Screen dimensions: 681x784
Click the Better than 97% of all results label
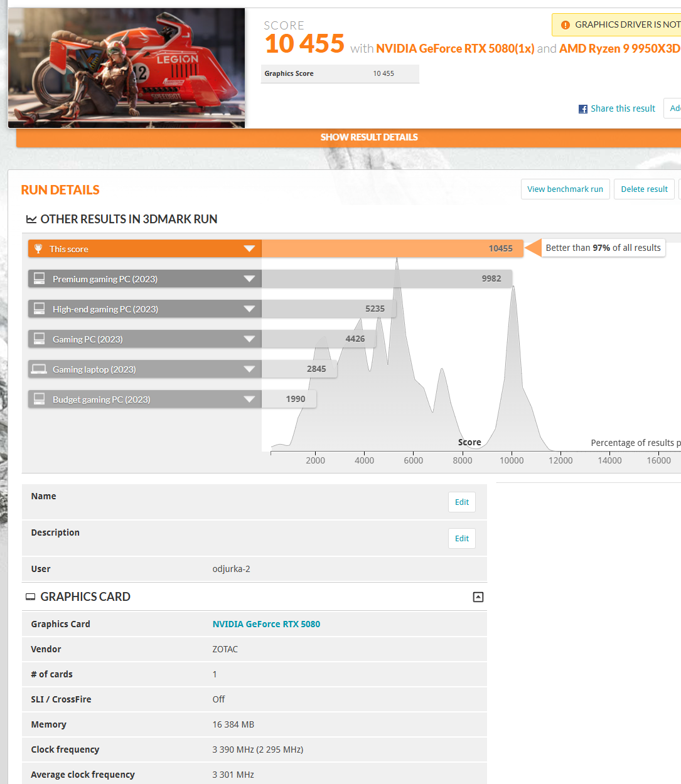[603, 248]
